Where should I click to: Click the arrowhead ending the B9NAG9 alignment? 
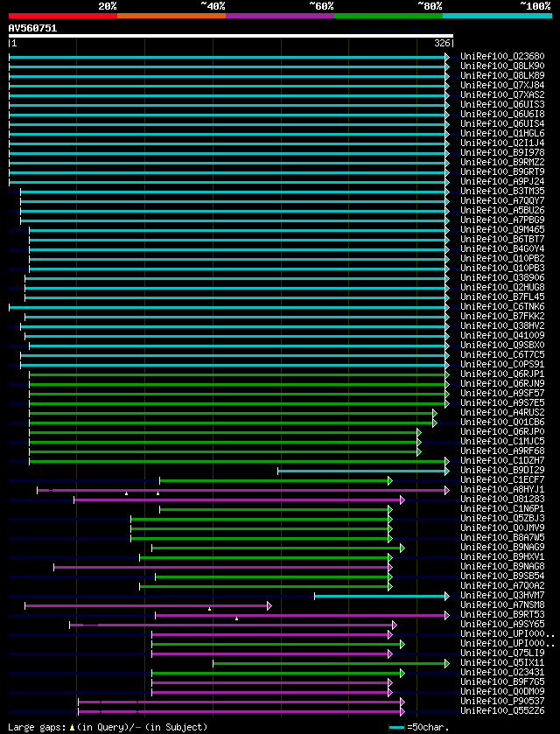point(402,549)
